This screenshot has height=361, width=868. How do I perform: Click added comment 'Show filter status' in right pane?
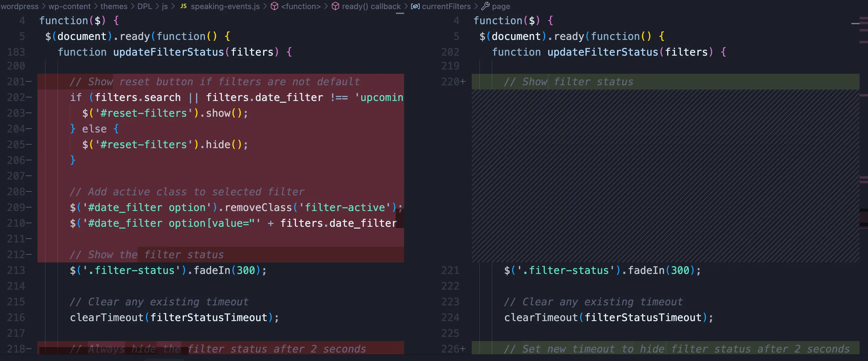tap(568, 82)
